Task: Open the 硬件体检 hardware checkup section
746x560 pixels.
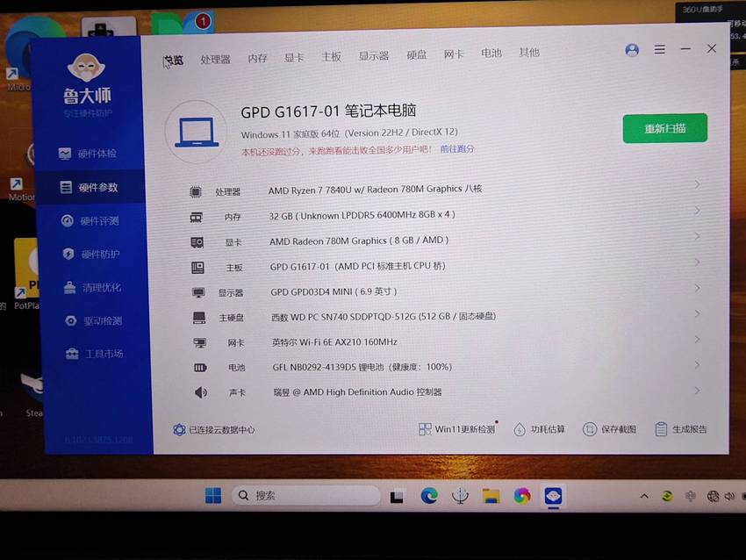Action: point(88,154)
